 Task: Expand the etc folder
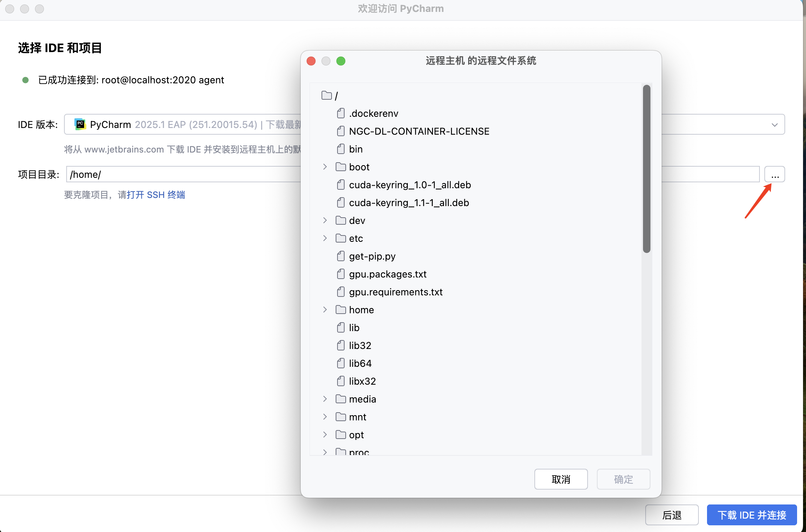coord(325,238)
